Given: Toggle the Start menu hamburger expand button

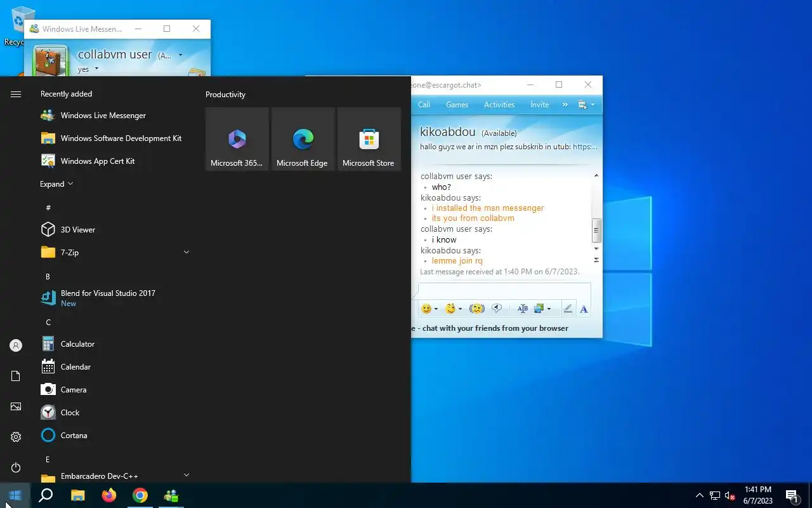Looking at the screenshot, I should point(16,94).
